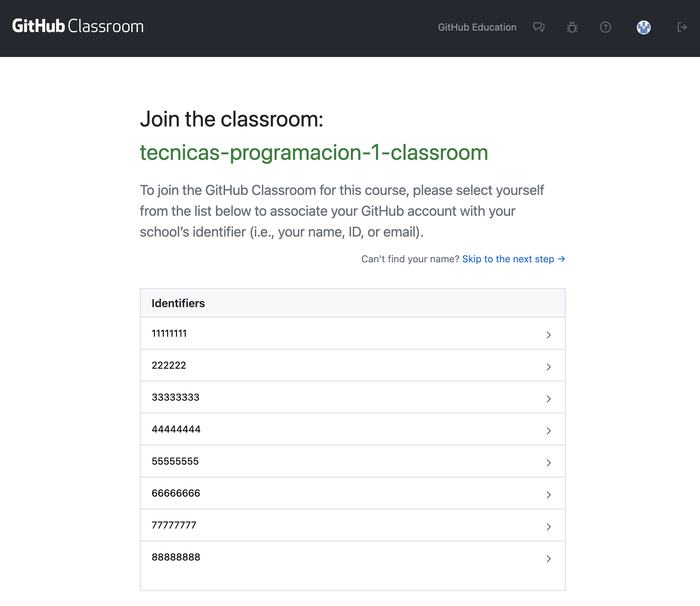This screenshot has width=700, height=606.
Task: Click the arrow after Skip to next step
Action: coord(561,259)
